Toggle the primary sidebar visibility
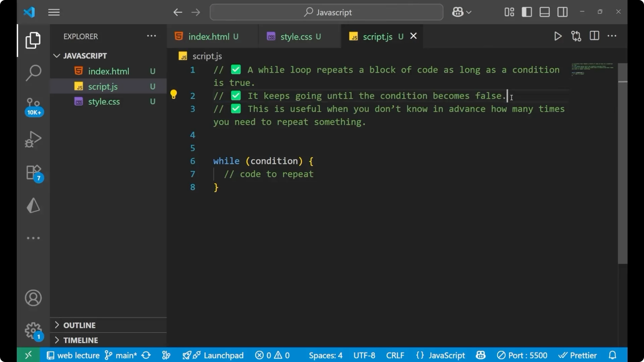This screenshot has width=644, height=362. pos(527,12)
